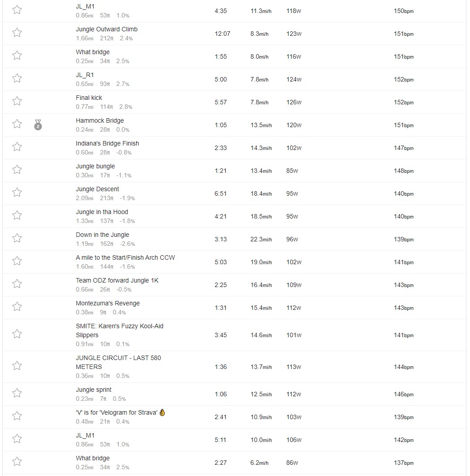Expand the What bridge row with 86w power
Image resolution: width=470 pixels, height=476 pixels.
click(234, 463)
